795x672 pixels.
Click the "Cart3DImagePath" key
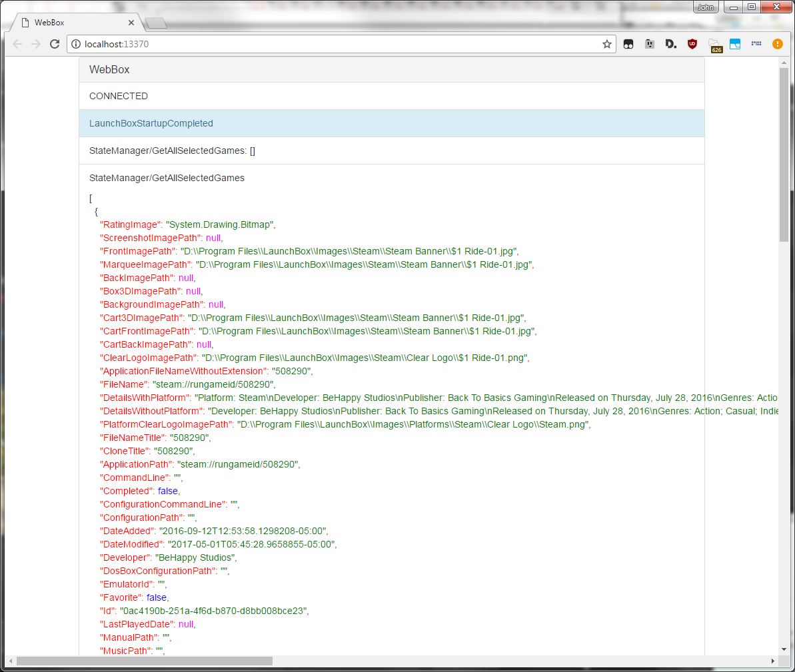tap(142, 318)
